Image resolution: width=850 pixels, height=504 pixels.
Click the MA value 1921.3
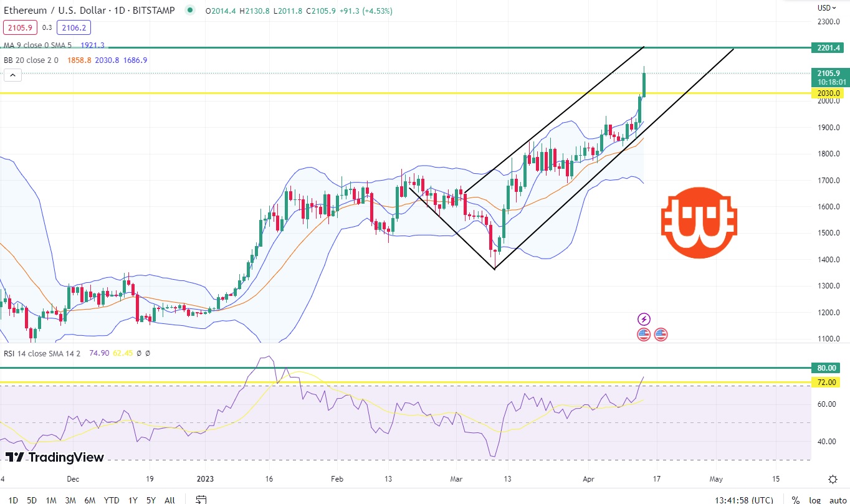click(x=92, y=45)
